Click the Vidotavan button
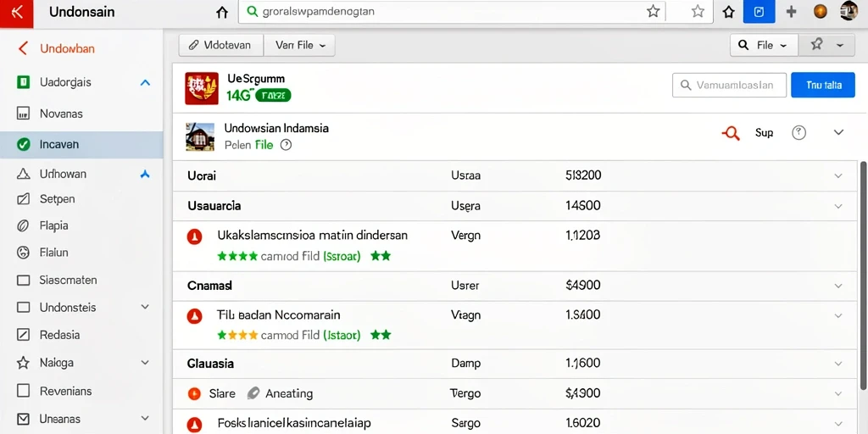 pos(221,46)
